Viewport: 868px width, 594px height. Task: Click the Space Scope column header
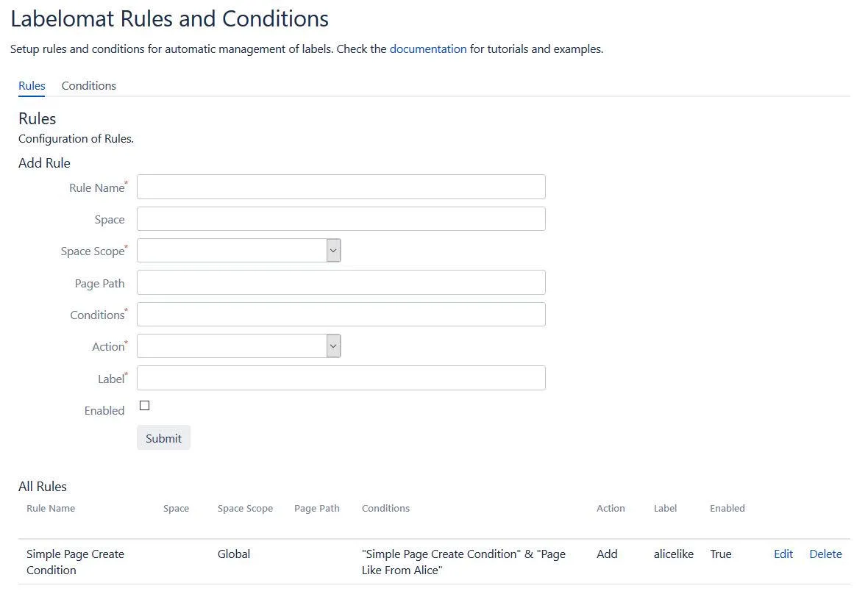coord(245,508)
